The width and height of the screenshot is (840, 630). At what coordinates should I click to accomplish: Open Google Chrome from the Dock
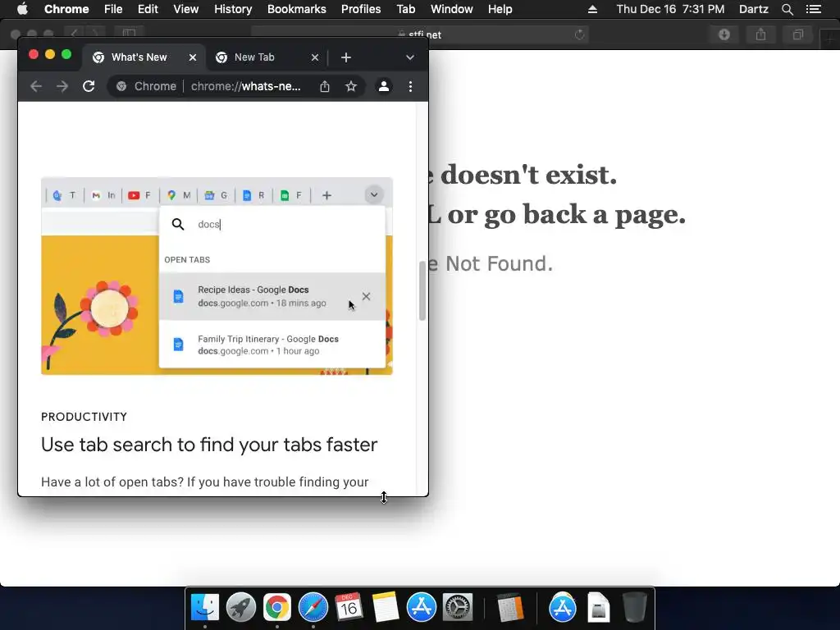point(277,608)
